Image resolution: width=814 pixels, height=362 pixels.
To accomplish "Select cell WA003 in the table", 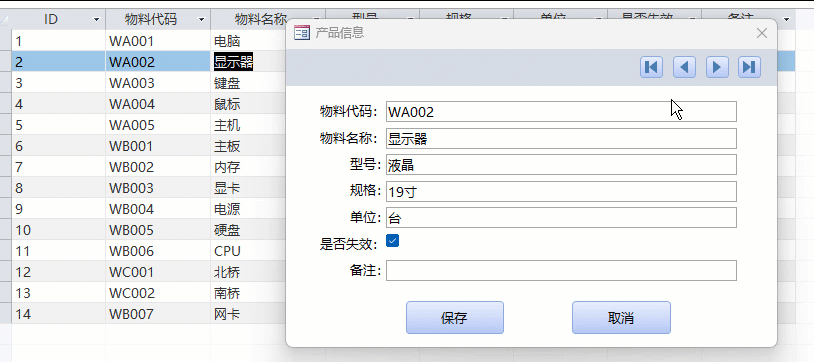I will click(158, 83).
